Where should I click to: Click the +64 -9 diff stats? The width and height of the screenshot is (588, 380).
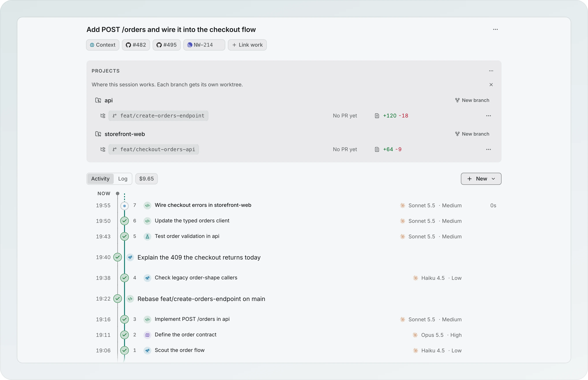(392, 150)
